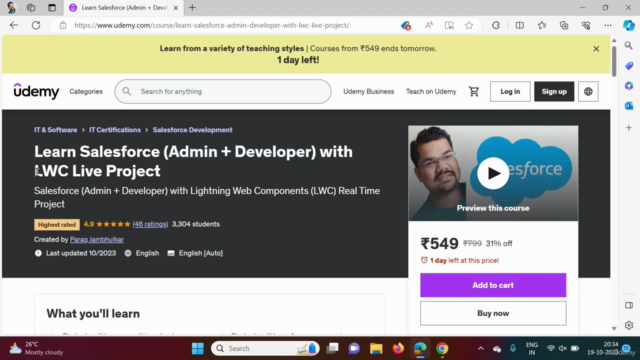
Task: Play the course preview video
Action: 493,173
